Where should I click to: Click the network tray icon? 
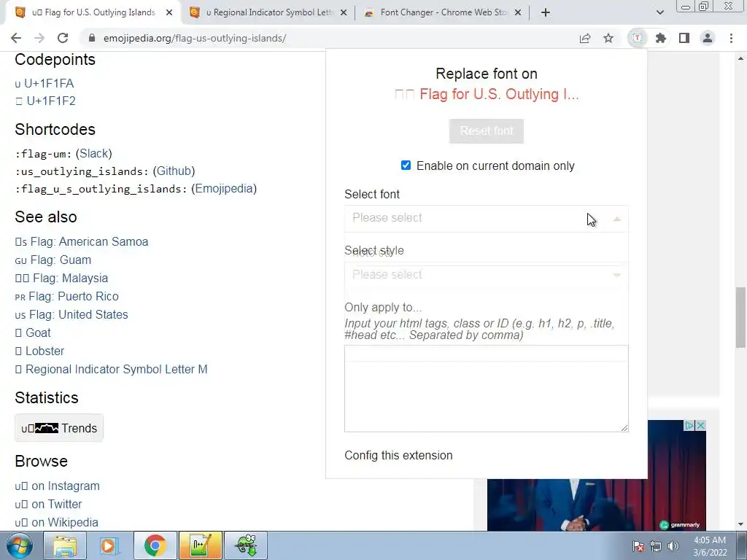(x=656, y=546)
